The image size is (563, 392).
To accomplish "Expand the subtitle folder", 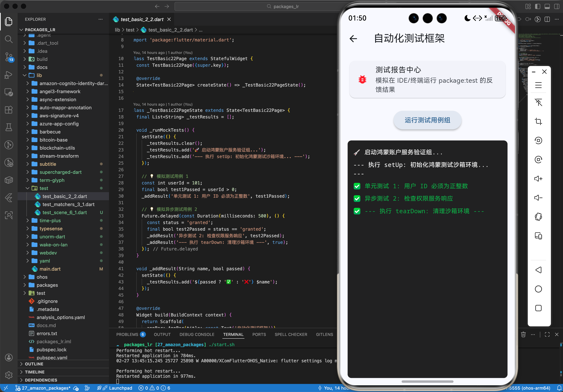I will click(48, 164).
